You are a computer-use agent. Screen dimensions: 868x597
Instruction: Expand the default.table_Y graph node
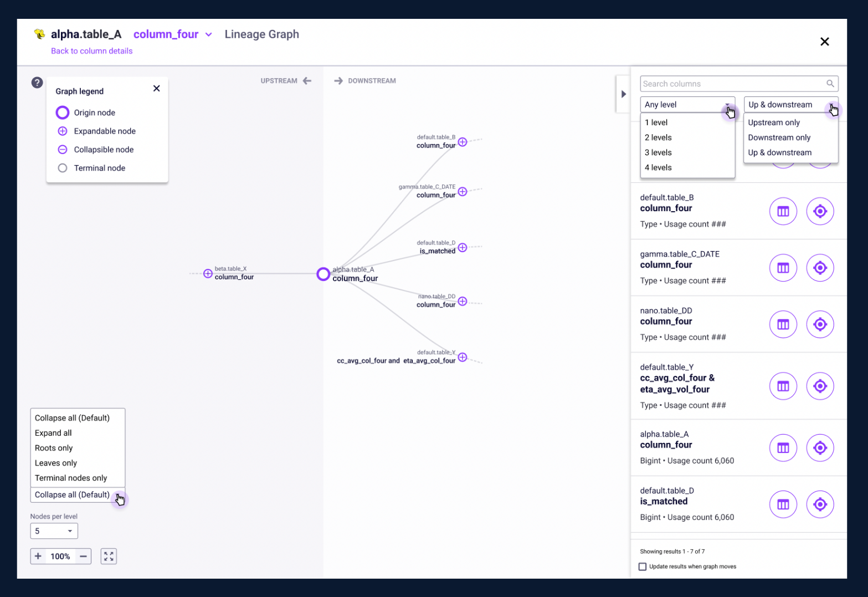coord(463,357)
